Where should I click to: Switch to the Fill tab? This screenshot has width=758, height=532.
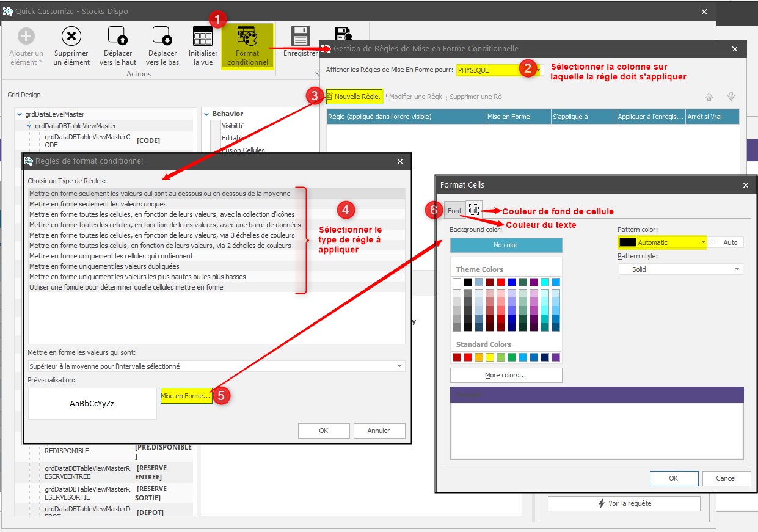(x=474, y=210)
